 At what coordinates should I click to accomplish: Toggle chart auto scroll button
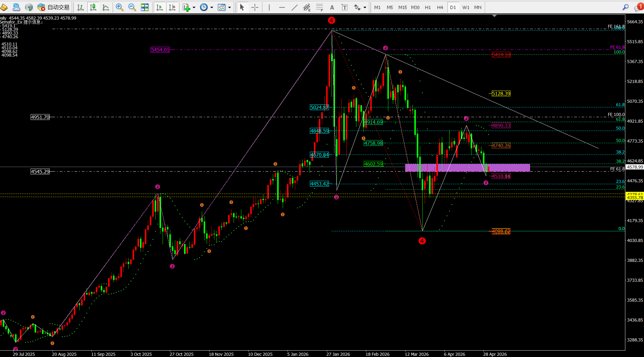click(160, 7)
